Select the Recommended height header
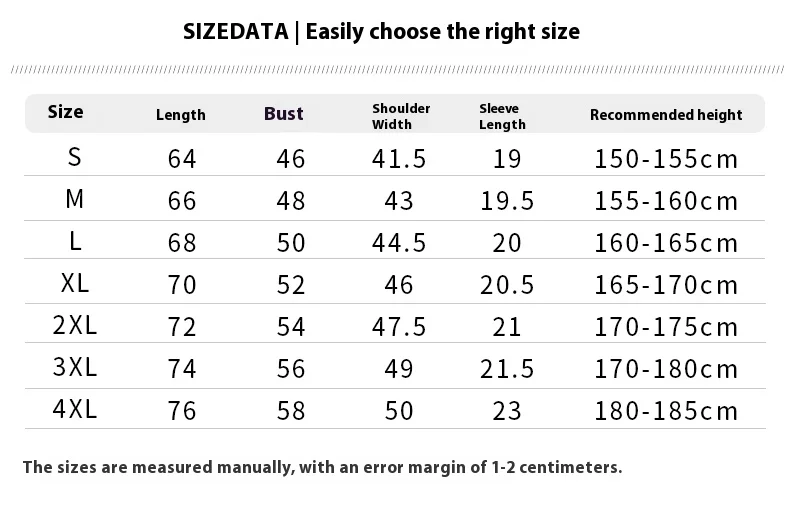This screenshot has width=790, height=511. [666, 115]
